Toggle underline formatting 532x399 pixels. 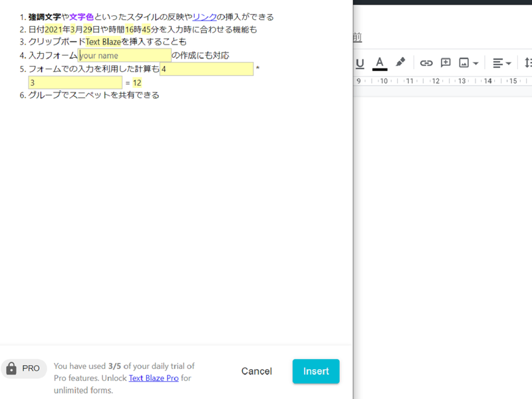point(359,63)
